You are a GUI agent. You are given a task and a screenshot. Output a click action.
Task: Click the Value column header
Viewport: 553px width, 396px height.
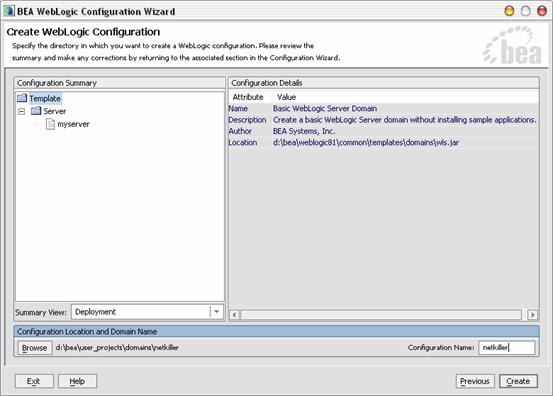click(406, 97)
